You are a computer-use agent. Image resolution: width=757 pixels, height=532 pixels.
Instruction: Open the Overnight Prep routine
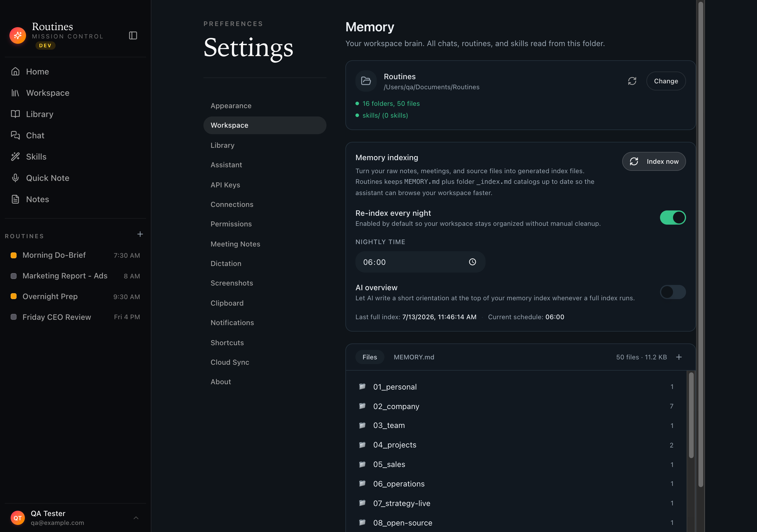[x=75, y=296]
